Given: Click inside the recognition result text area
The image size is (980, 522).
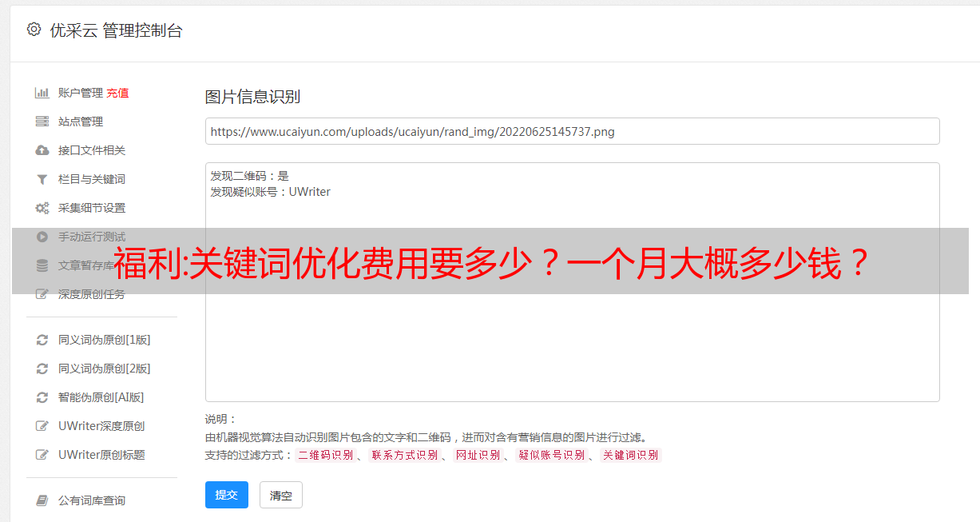Looking at the screenshot, I should click(572, 281).
